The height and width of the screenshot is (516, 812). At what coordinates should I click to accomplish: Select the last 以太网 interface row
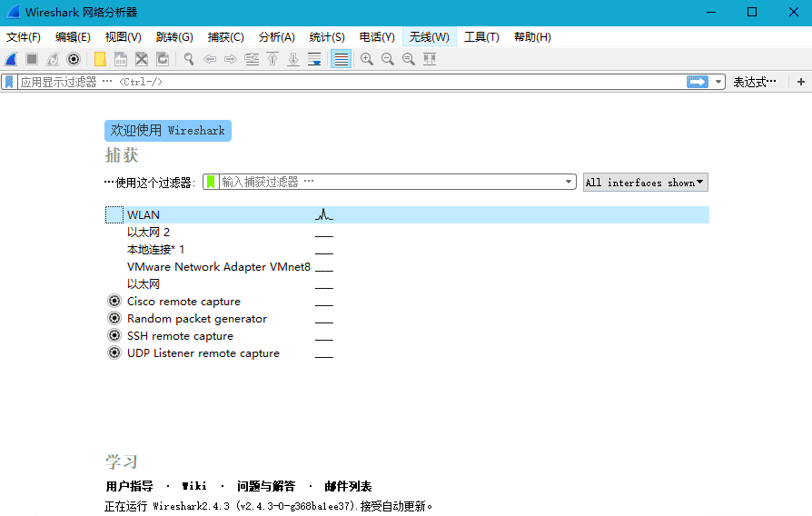click(x=144, y=284)
